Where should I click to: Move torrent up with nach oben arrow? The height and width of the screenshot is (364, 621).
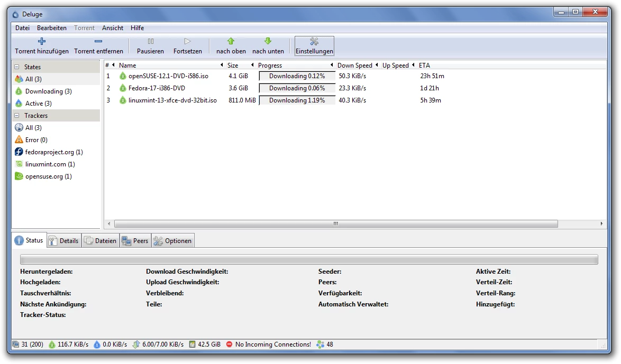click(231, 41)
